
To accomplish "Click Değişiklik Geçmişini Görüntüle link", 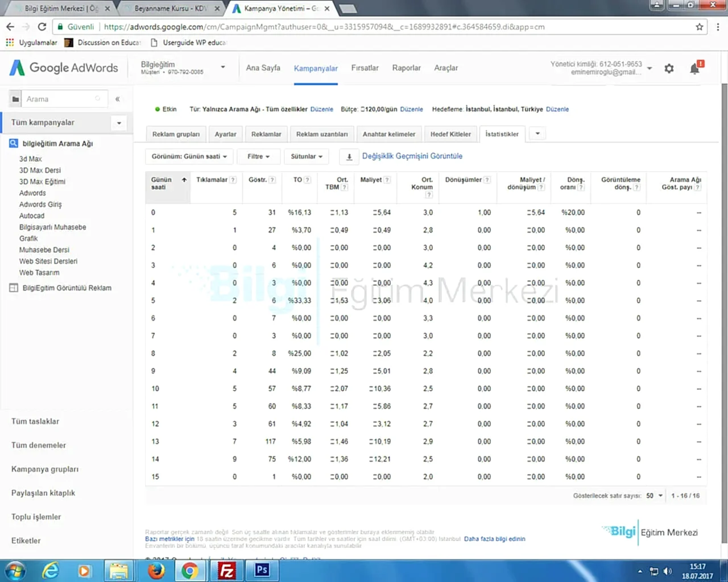I will click(x=412, y=156).
